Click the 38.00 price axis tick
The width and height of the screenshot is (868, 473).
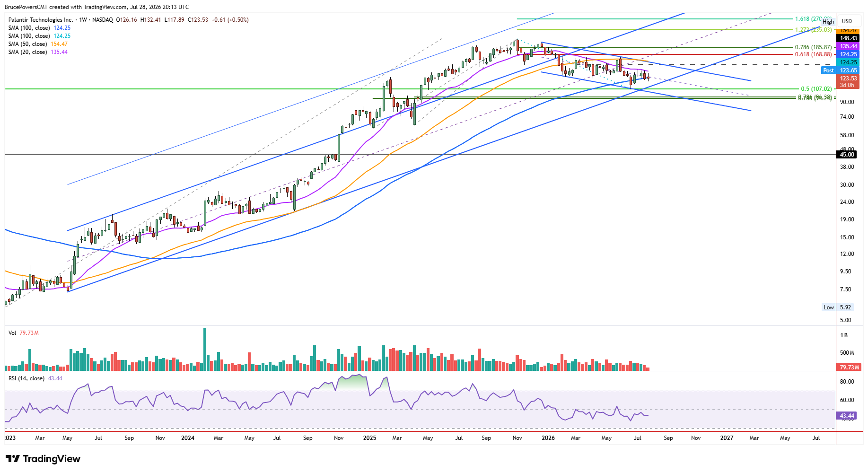point(847,167)
